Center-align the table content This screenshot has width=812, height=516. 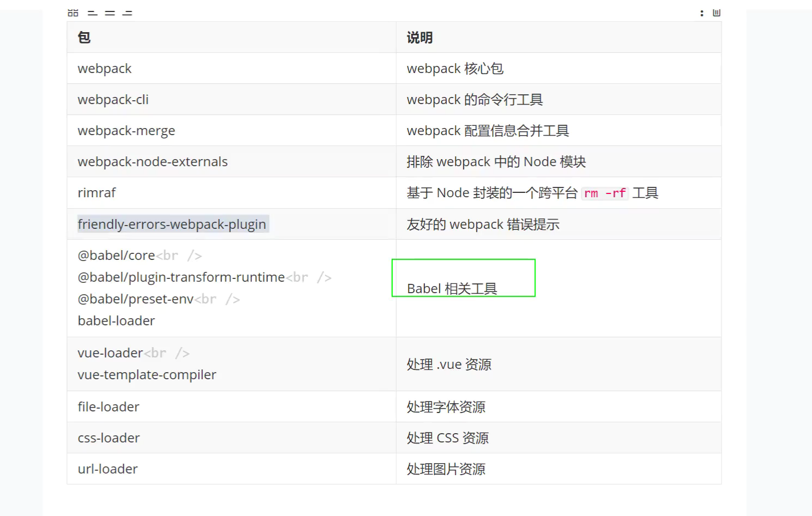[x=110, y=13]
